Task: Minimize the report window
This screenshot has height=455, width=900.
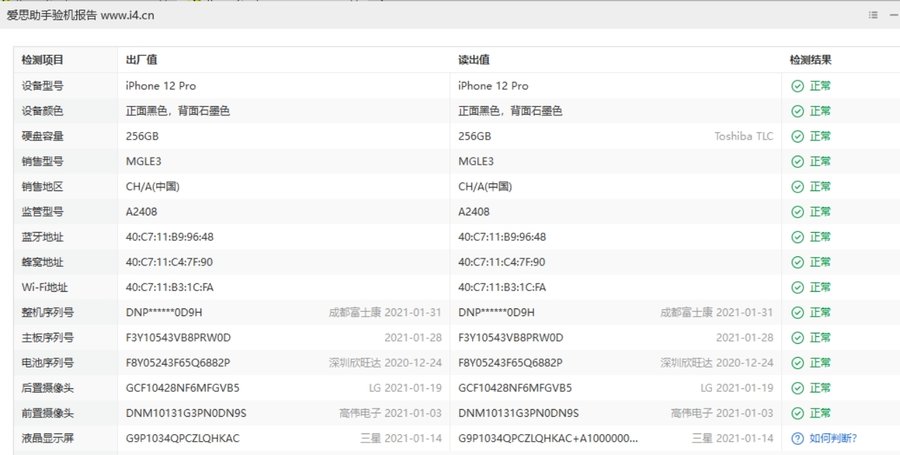Action: tap(892, 14)
